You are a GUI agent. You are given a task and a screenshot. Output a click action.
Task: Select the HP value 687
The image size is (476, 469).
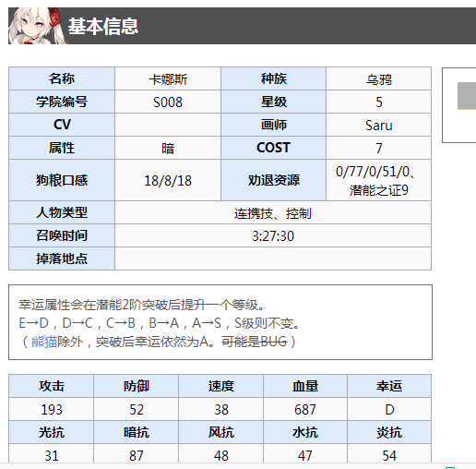305,410
